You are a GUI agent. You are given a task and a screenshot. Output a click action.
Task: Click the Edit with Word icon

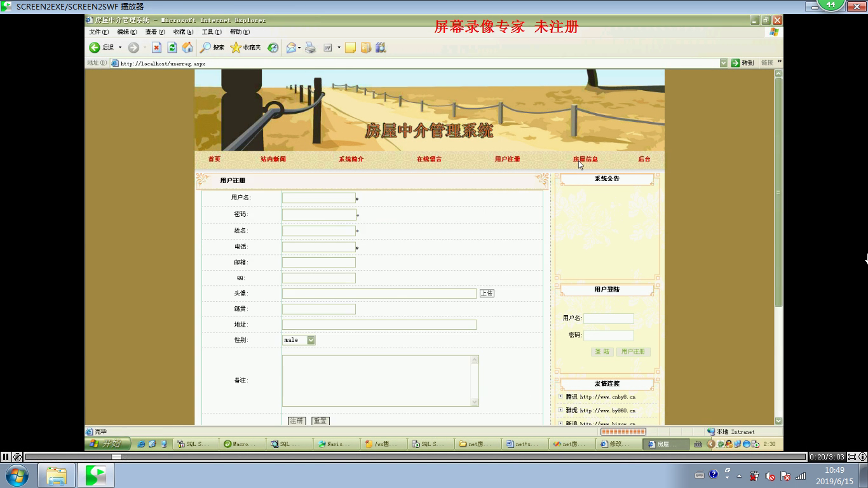pyautogui.click(x=328, y=48)
